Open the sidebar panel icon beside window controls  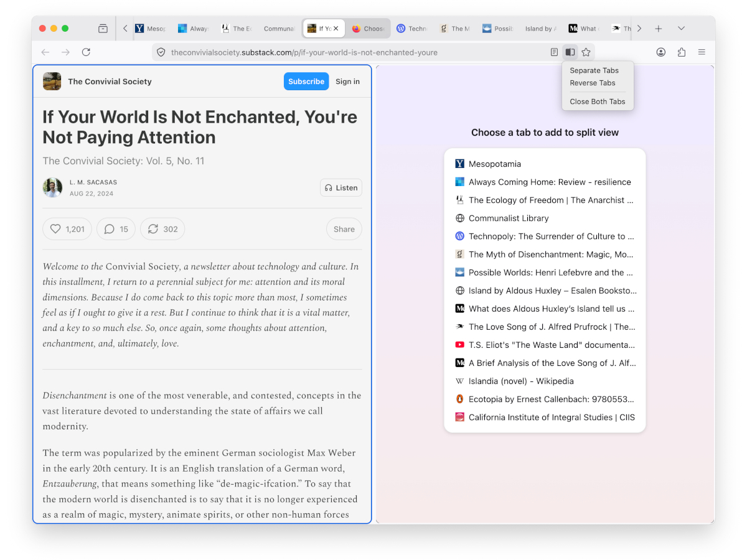click(103, 29)
